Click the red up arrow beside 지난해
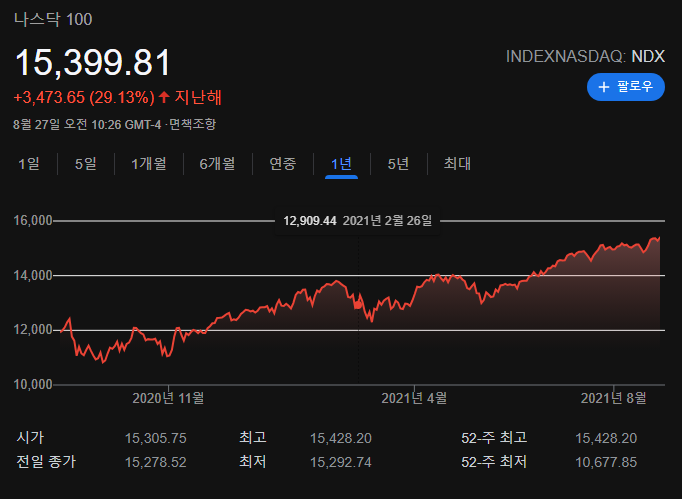The height and width of the screenshot is (499, 682). [164, 97]
